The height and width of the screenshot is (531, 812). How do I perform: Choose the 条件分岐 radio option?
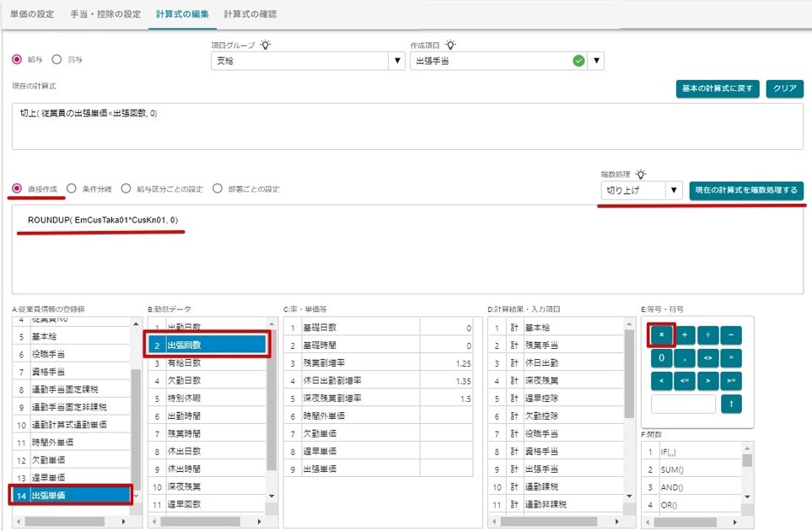(72, 189)
